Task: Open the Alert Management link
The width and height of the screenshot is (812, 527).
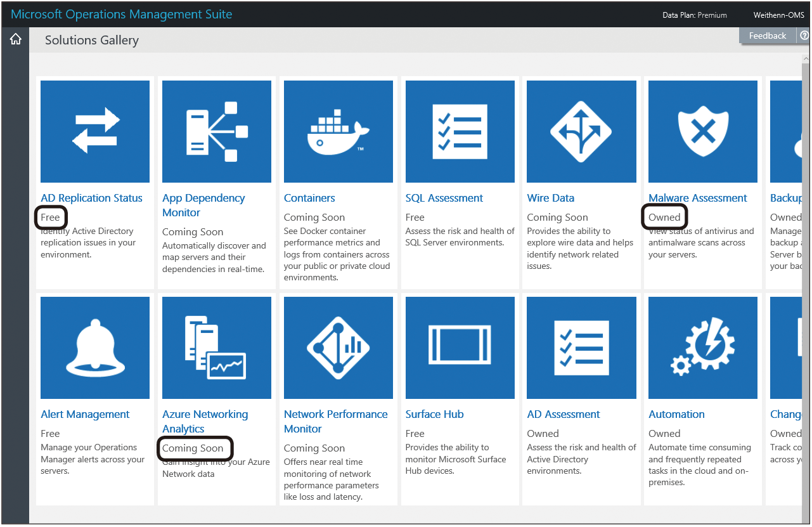Action: tap(85, 414)
